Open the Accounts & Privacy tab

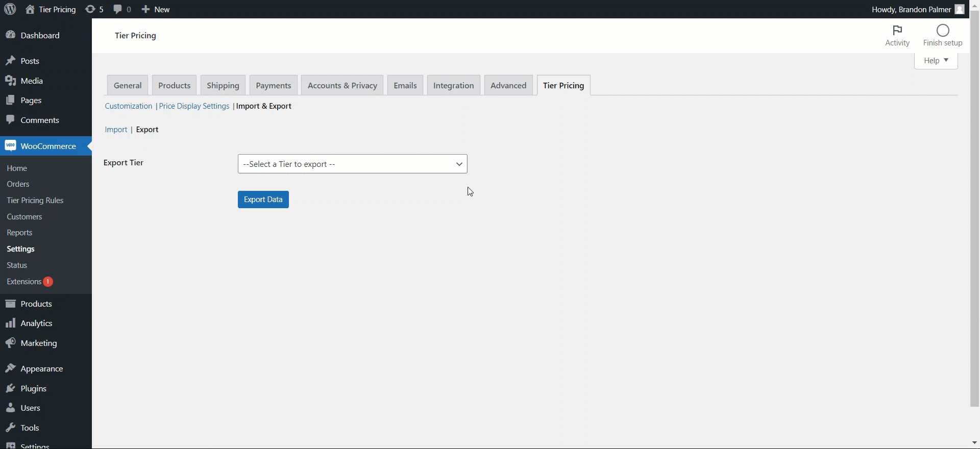coord(342,85)
